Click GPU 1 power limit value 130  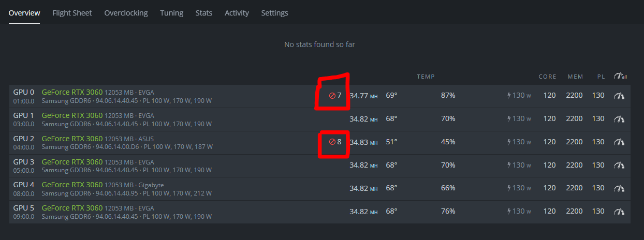tap(598, 118)
